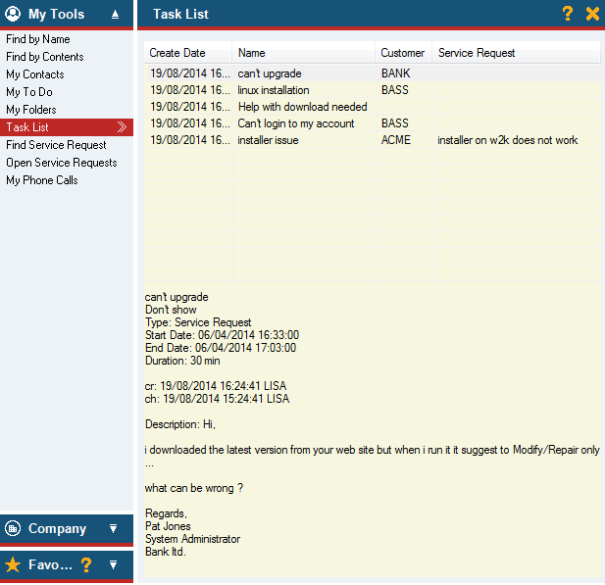This screenshot has width=605, height=585.
Task: Click the 'Dont show' detail line
Action: click(171, 309)
